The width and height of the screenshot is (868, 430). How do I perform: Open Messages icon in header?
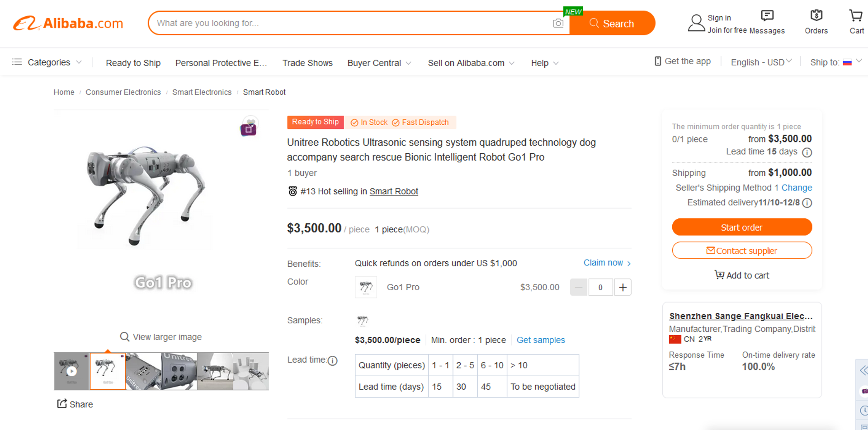coord(767,16)
